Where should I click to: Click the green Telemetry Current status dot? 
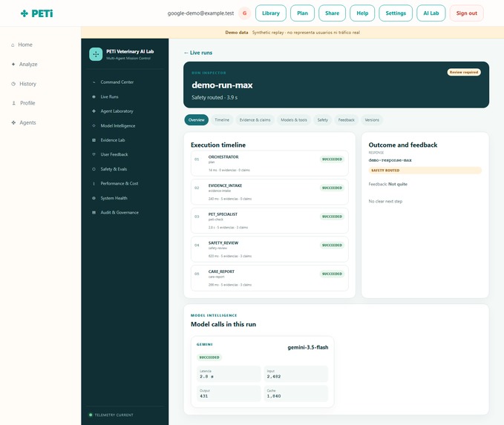91,415
